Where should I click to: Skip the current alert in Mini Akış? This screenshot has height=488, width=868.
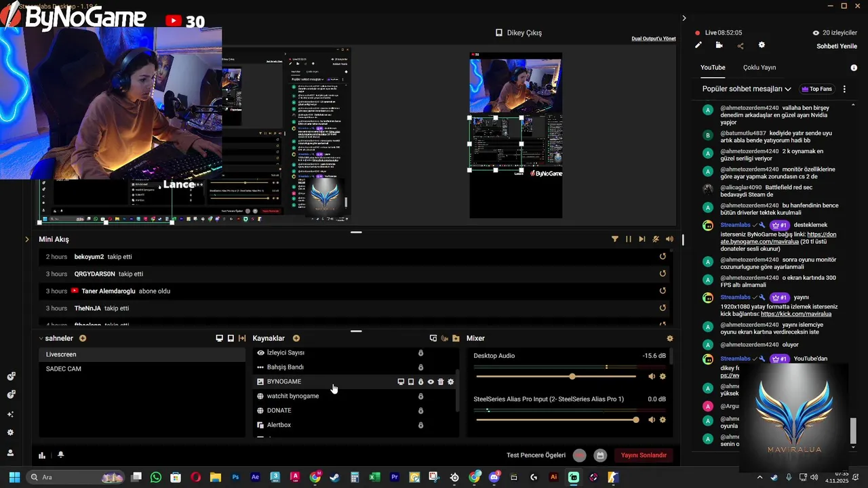(642, 239)
